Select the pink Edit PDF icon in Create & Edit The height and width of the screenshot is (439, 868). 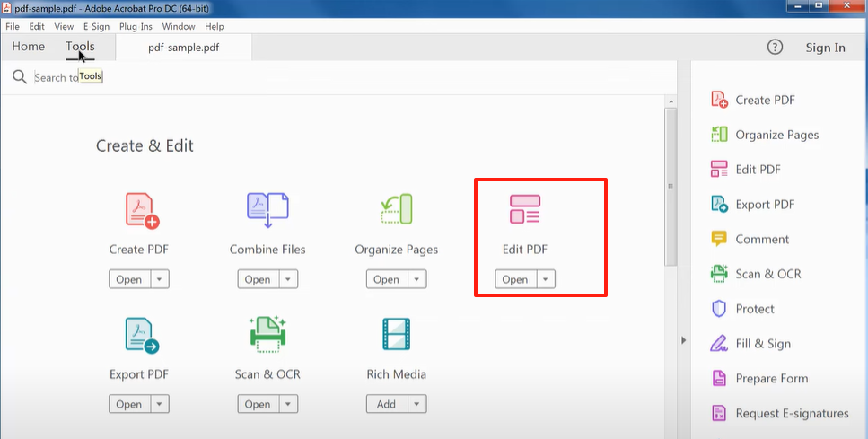tap(525, 208)
